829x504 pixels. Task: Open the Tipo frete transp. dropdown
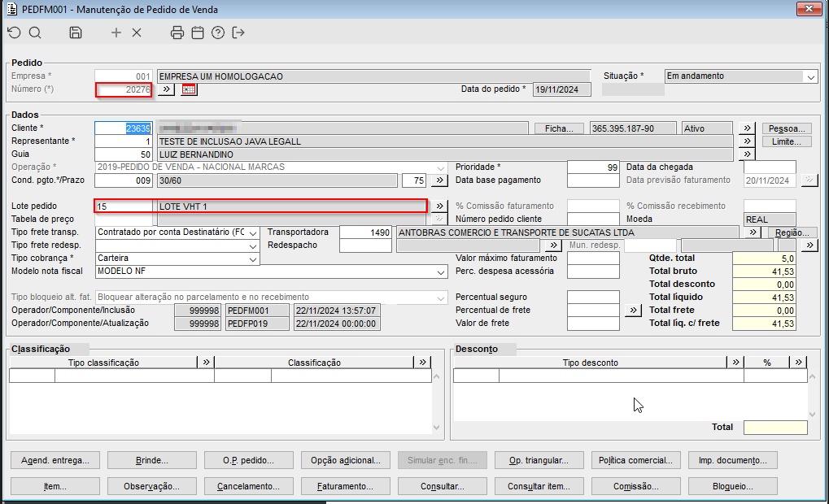click(x=253, y=232)
